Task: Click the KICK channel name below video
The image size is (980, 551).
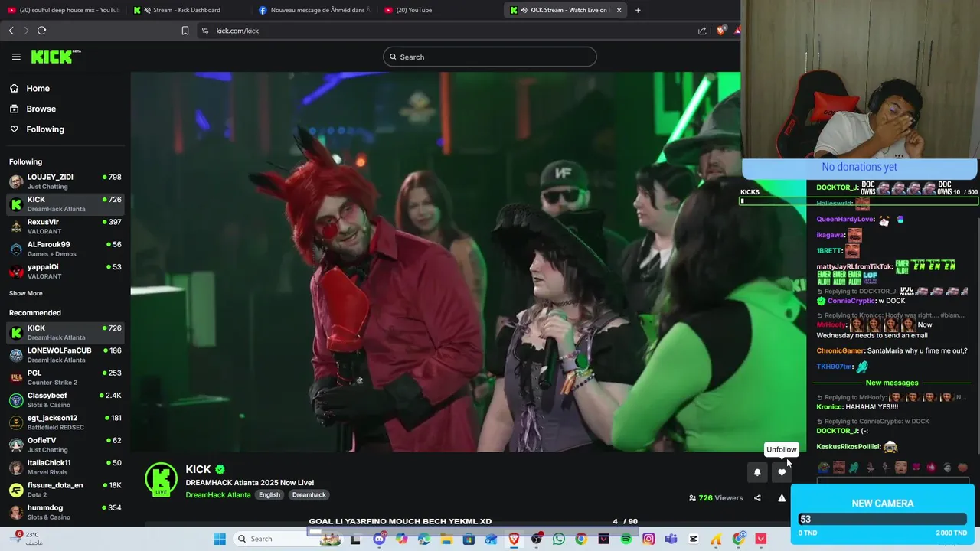Action: [198, 469]
